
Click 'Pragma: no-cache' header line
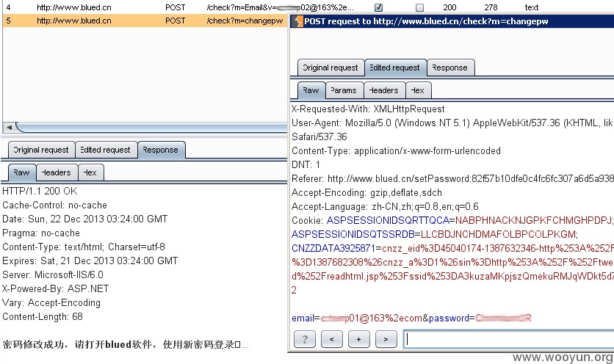pos(41,233)
